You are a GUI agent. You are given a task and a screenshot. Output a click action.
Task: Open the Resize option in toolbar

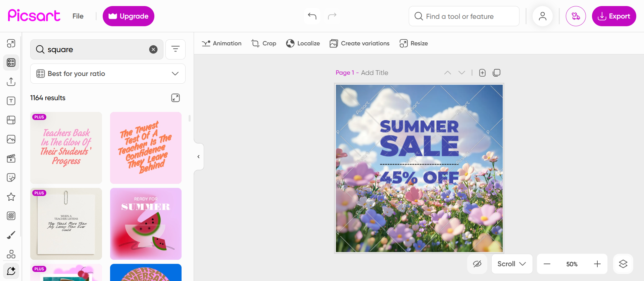click(413, 43)
